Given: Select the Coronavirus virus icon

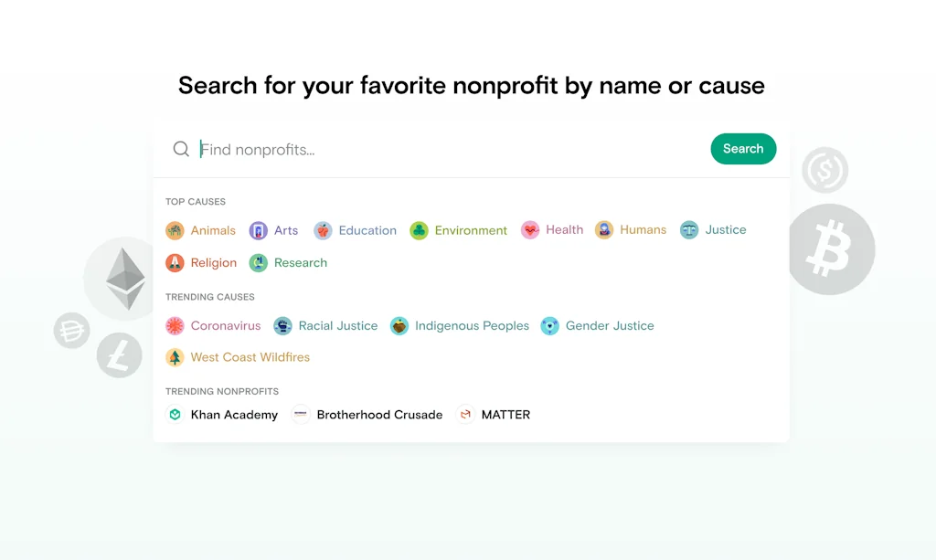Looking at the screenshot, I should point(174,325).
